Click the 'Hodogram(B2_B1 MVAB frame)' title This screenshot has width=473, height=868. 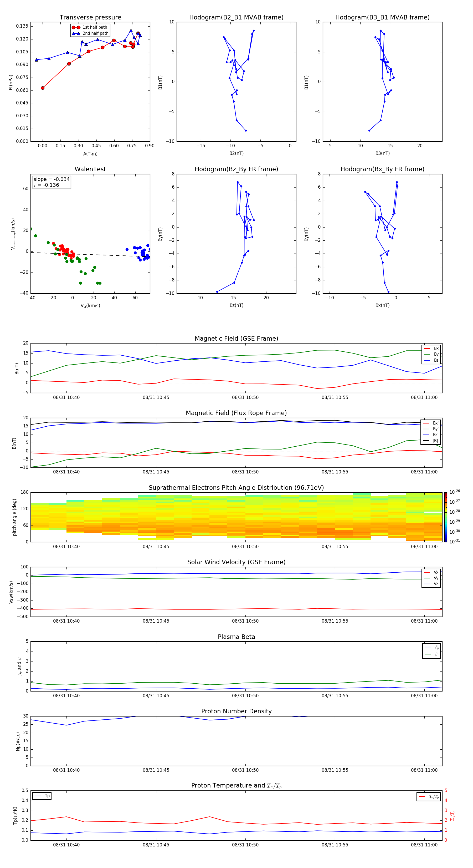[236, 18]
